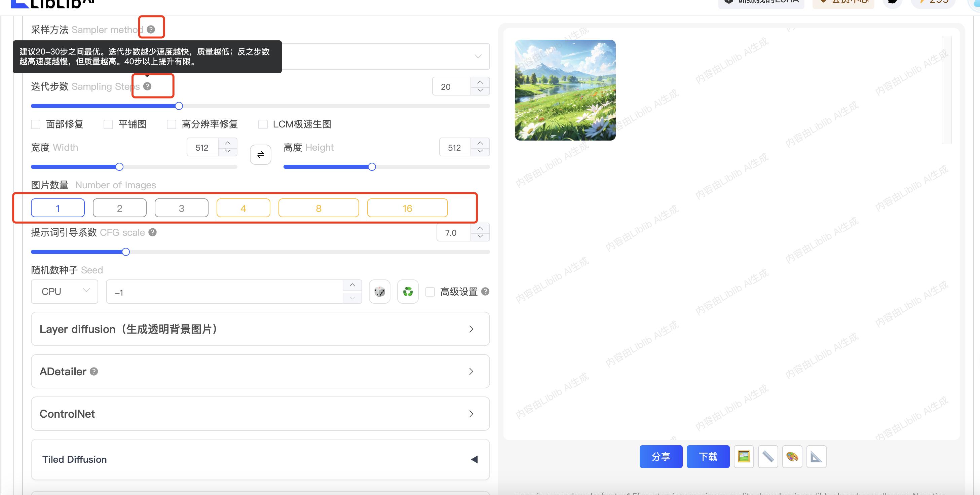
Task: Select 4 as number of images
Action: pyautogui.click(x=243, y=208)
